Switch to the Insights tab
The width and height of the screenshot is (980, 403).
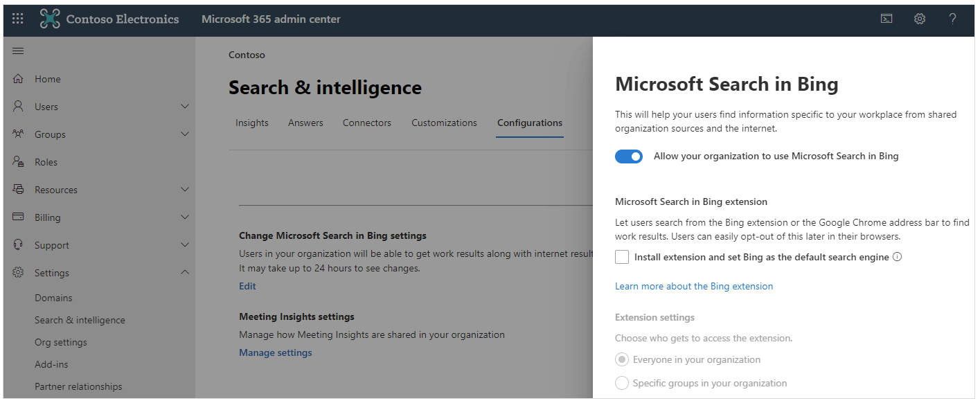(x=252, y=123)
